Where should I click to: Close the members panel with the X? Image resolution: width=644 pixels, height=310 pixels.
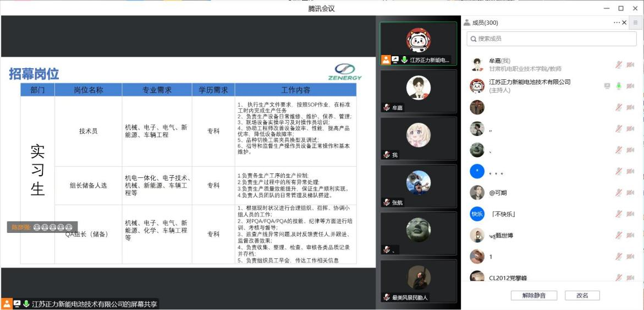click(x=624, y=23)
